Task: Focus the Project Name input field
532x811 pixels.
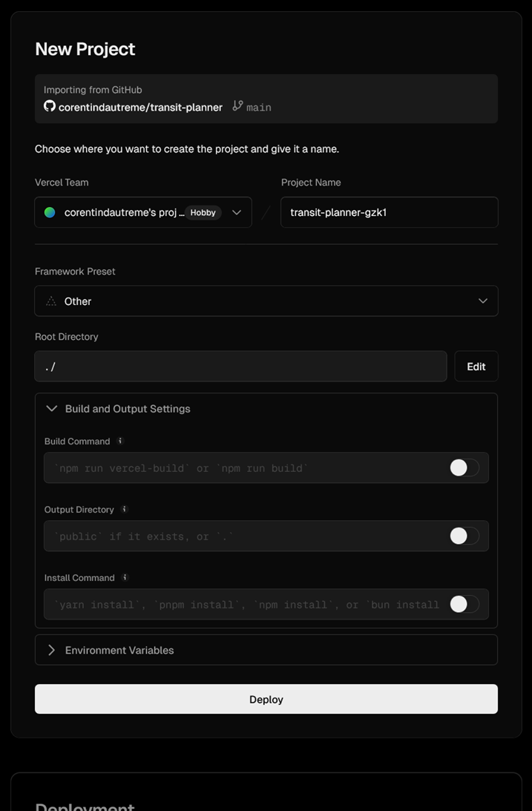Action: click(390, 212)
